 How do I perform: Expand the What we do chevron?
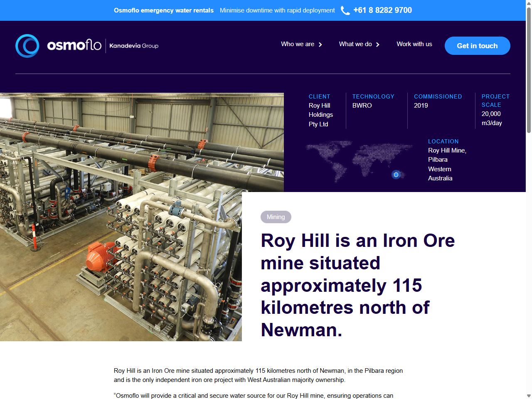pyautogui.click(x=378, y=44)
